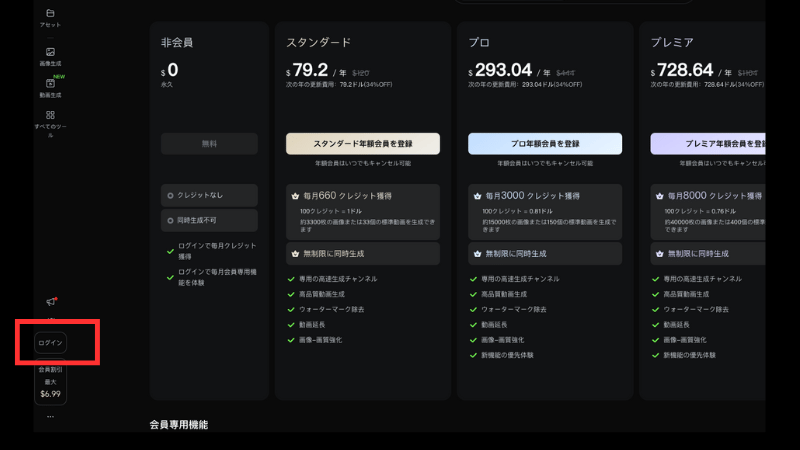This screenshot has height=450, width=800.
Task: Click the 毎月660 クレジット獲得 text
Action: pos(347,196)
